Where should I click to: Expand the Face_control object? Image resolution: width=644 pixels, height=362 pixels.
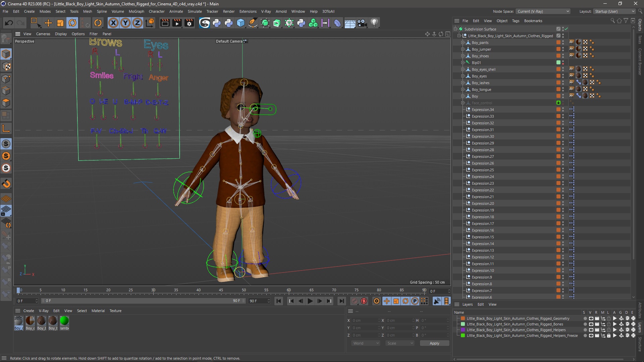click(463, 103)
